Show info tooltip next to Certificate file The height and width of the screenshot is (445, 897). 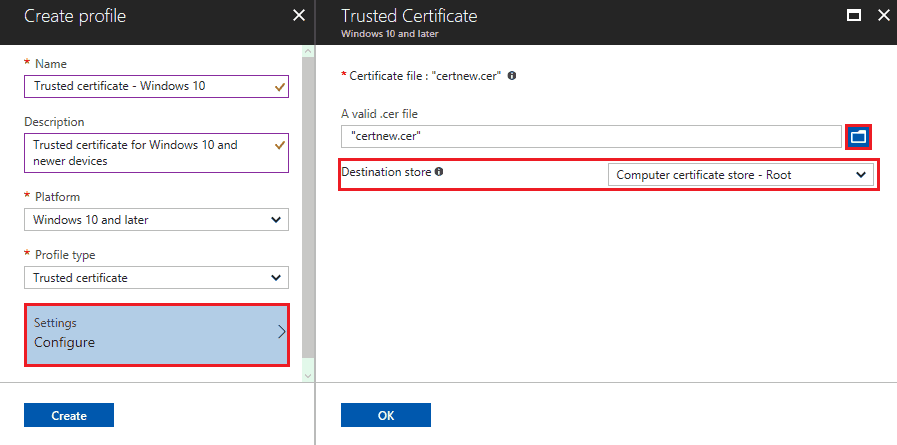512,76
